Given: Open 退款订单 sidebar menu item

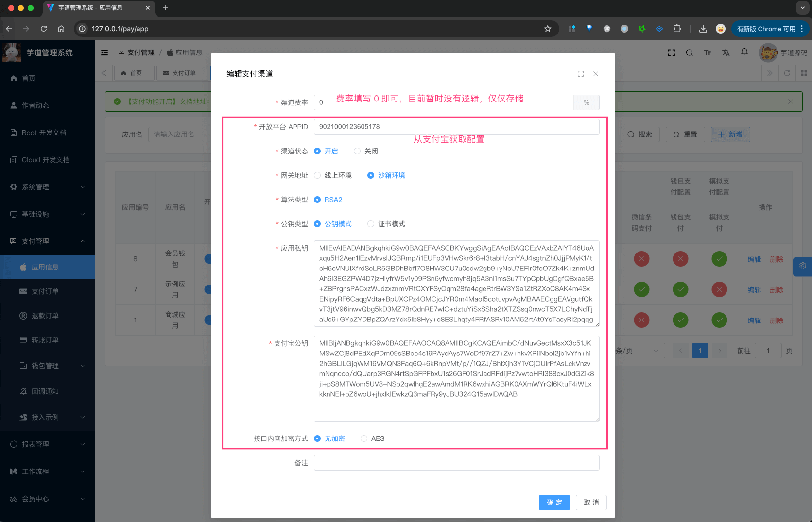Looking at the screenshot, I should pyautogui.click(x=45, y=316).
